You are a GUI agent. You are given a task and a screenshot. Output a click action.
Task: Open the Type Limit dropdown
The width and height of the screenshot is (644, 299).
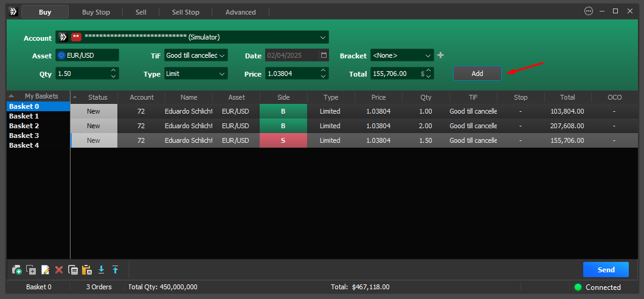pyautogui.click(x=223, y=74)
